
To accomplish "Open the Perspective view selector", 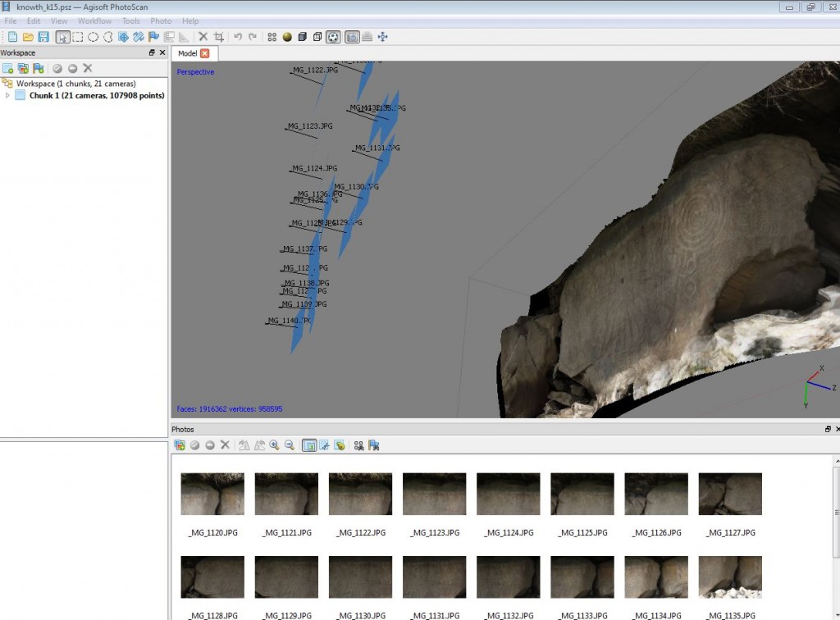I will pos(195,72).
